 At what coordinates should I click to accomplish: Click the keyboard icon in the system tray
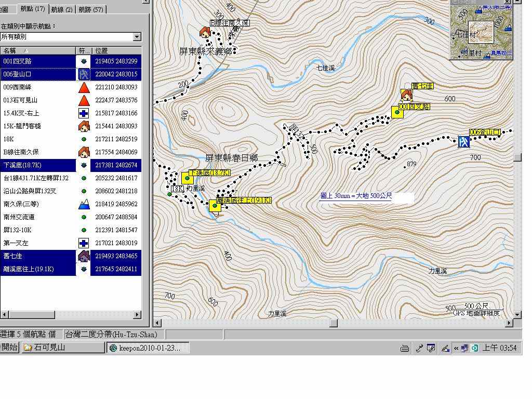(x=405, y=348)
